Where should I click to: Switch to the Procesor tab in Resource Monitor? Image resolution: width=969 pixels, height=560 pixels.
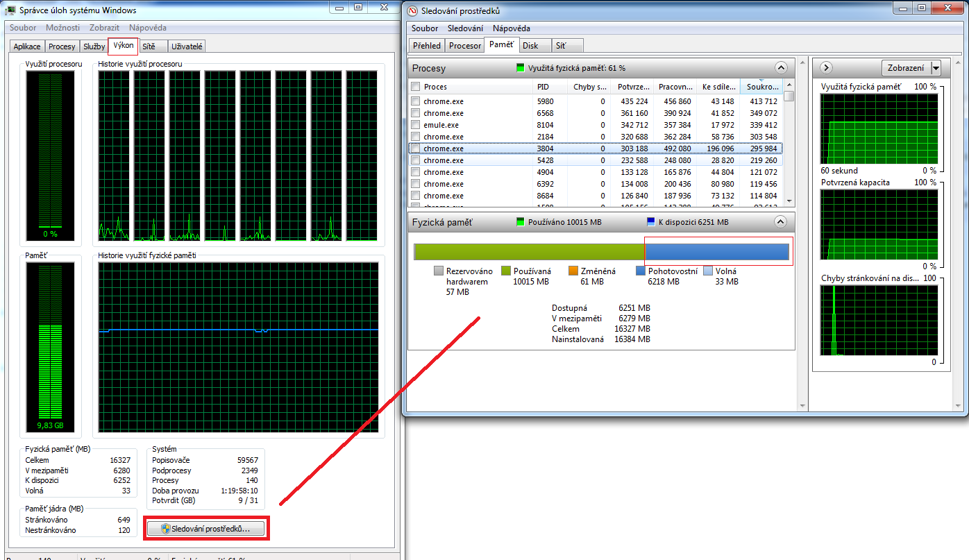[x=465, y=46]
